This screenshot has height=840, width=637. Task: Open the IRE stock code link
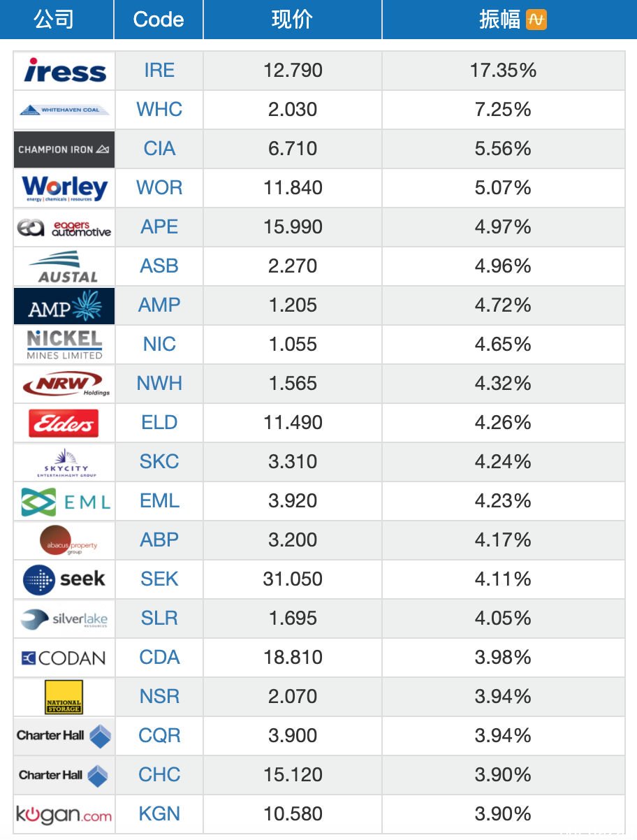coord(159,71)
